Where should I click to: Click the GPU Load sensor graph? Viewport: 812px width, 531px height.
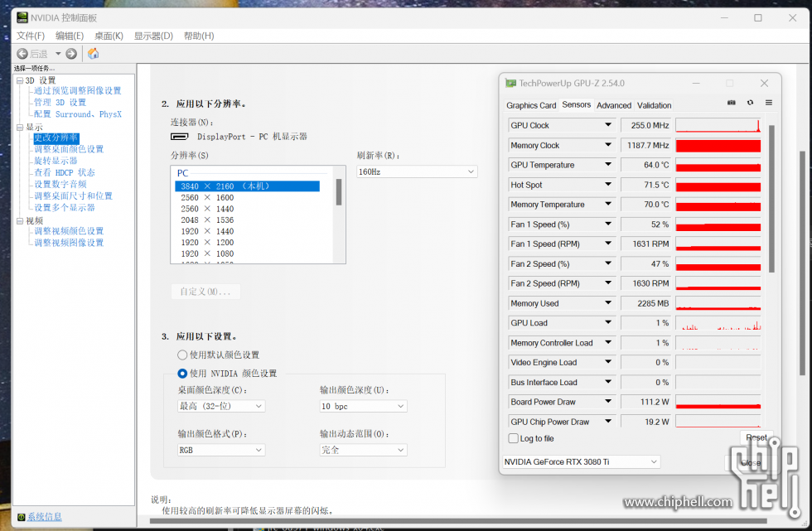click(718, 323)
